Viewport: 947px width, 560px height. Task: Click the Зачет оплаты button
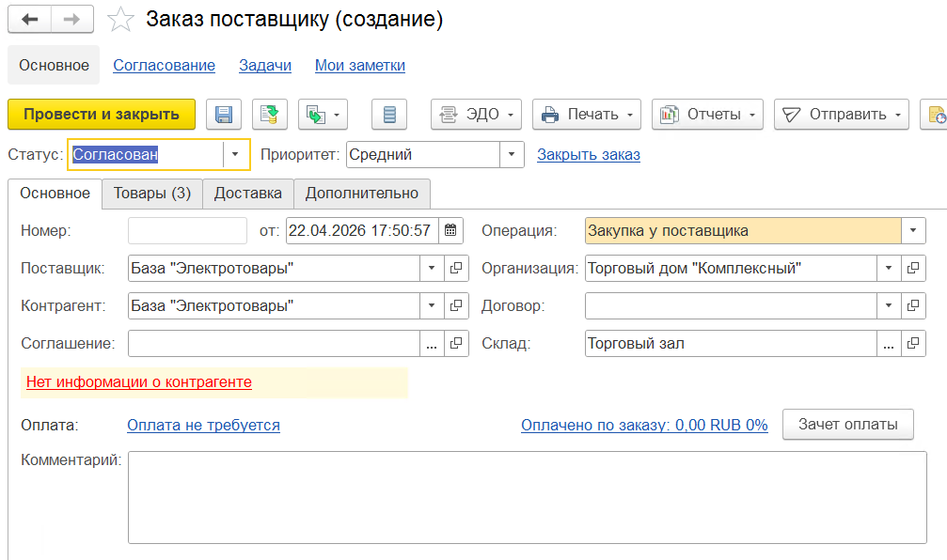848,424
